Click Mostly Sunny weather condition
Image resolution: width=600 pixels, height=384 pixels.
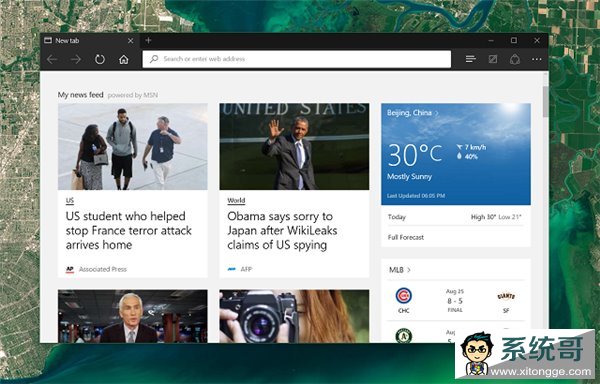(409, 177)
